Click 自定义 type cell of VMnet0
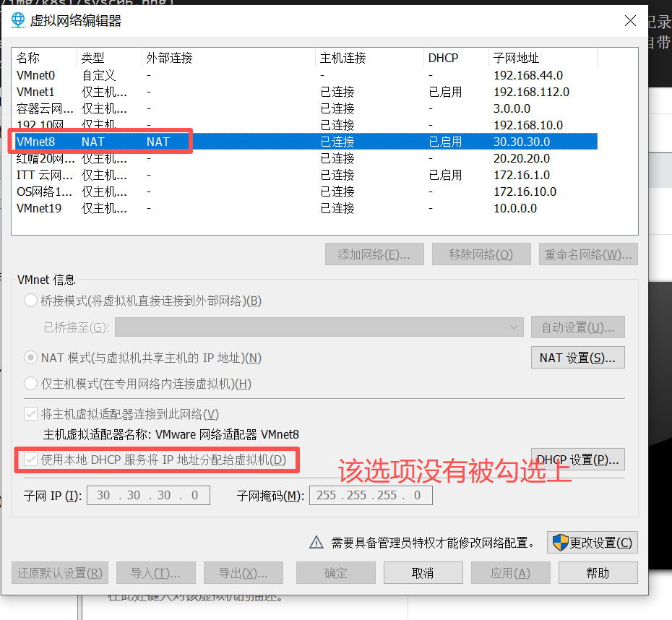672x620 pixels. pyautogui.click(x=98, y=75)
